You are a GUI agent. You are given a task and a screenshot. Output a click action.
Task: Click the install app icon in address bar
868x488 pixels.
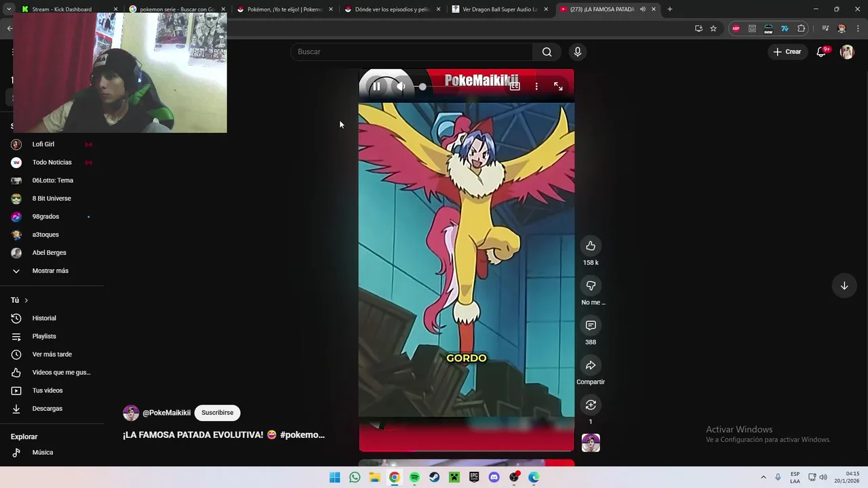pyautogui.click(x=698, y=28)
